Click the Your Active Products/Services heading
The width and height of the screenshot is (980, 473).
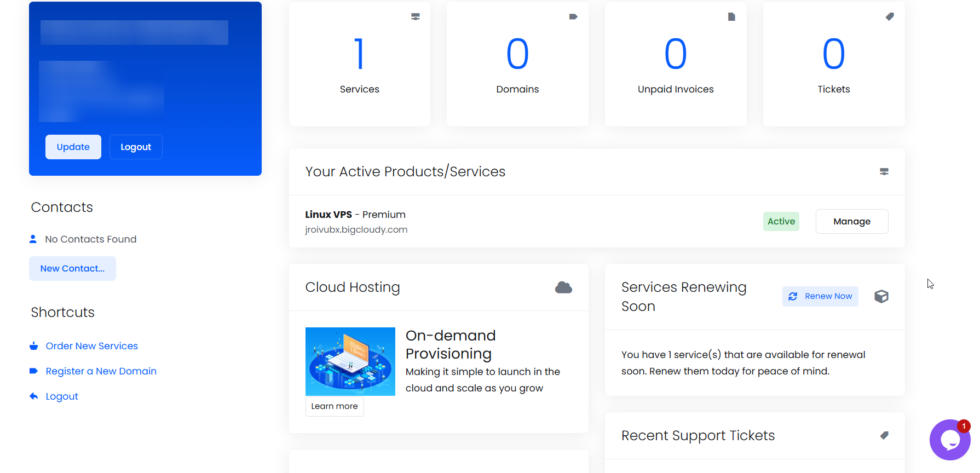[x=405, y=172]
